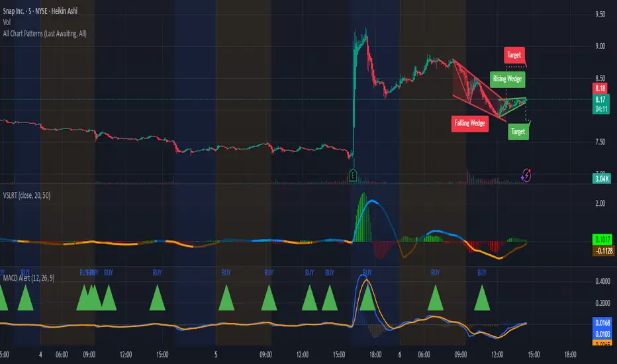Click the green 'Target' label
The image size is (617, 364).
(518, 132)
